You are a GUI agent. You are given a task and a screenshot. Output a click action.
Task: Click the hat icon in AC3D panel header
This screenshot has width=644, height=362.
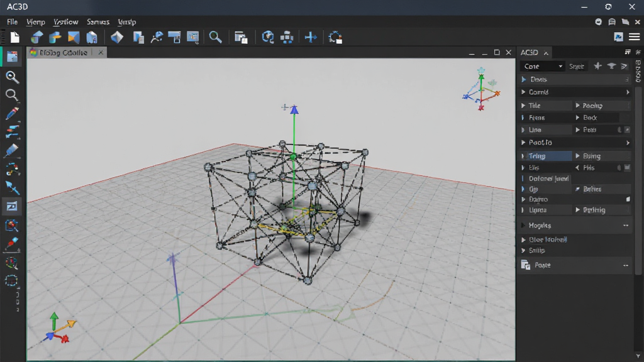[611, 66]
